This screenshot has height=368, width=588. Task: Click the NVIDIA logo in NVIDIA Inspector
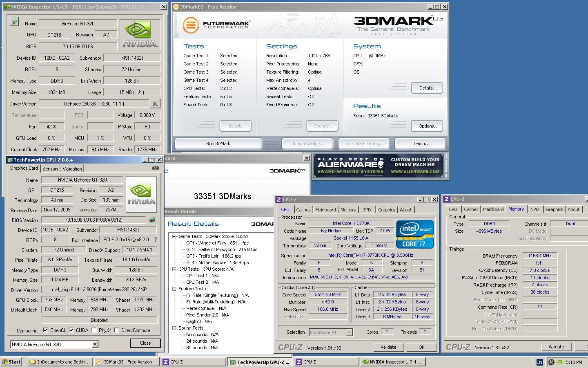[x=141, y=35]
